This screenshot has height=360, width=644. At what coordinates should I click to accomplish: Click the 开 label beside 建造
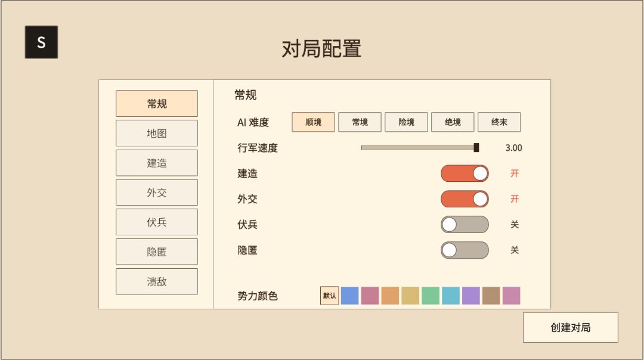click(515, 173)
